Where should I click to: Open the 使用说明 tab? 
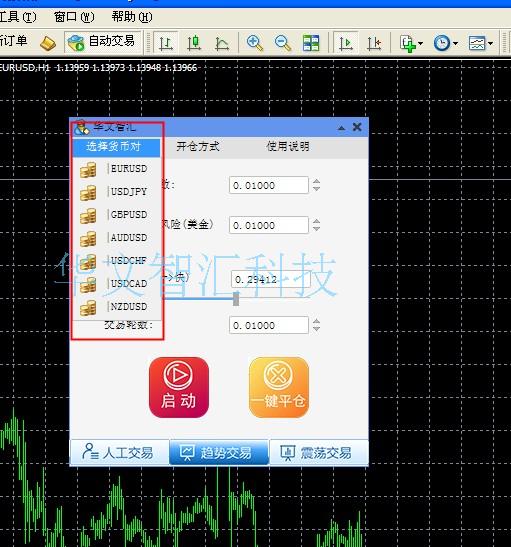point(288,147)
